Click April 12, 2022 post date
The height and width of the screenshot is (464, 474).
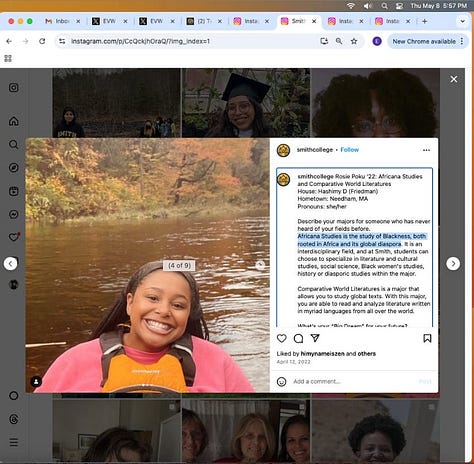(x=293, y=362)
